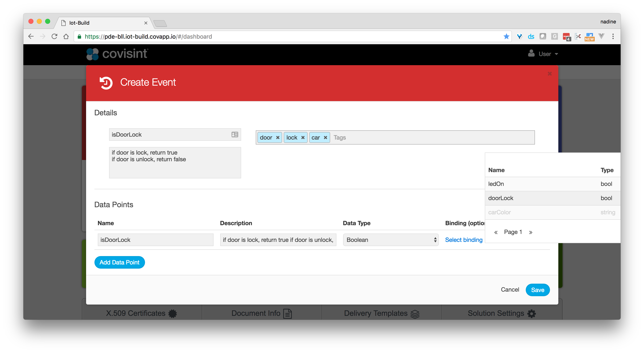
Task: Click the bookmark star in address bar
Action: pyautogui.click(x=506, y=37)
